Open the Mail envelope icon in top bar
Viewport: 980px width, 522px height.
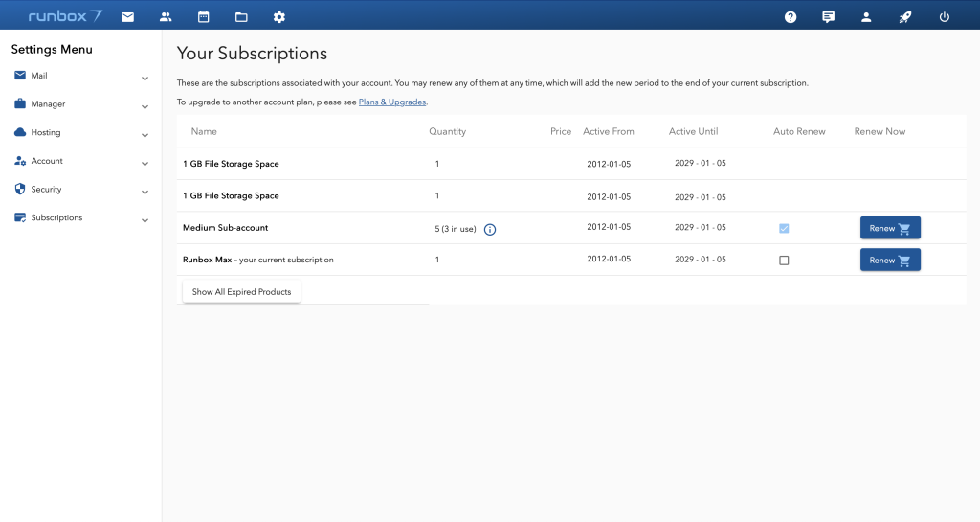pyautogui.click(x=127, y=16)
